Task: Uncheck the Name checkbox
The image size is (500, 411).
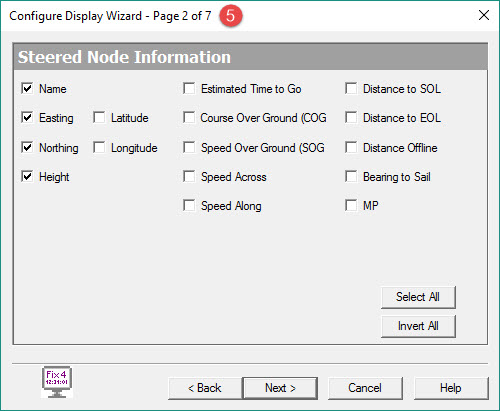Action: 27,89
